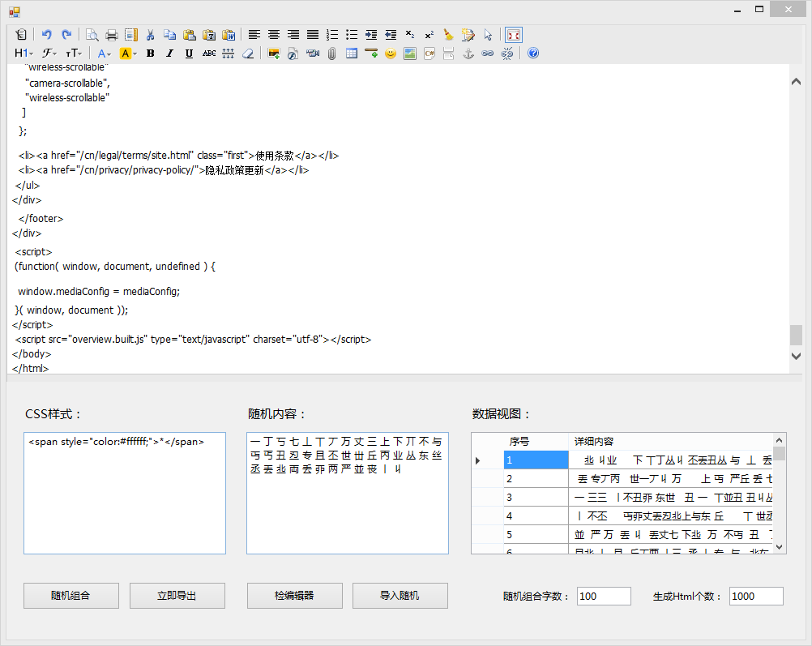Copy the selected text
812x646 pixels.
click(x=170, y=35)
